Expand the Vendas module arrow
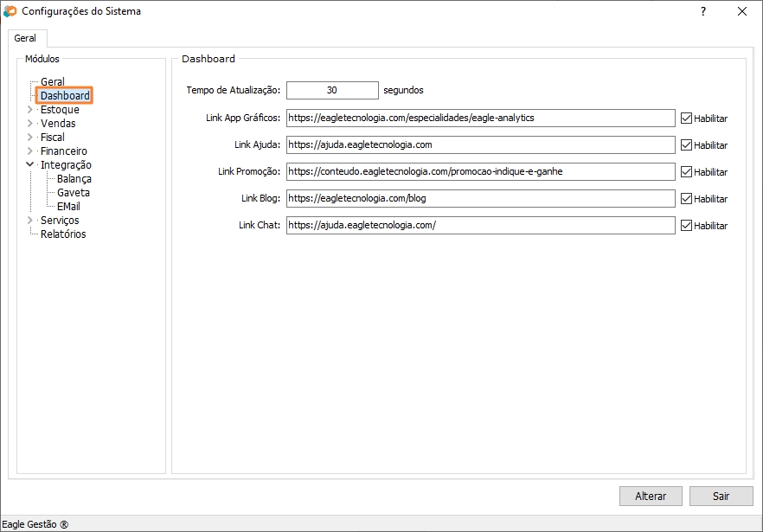Viewport: 763px width, 532px height. 30,124
